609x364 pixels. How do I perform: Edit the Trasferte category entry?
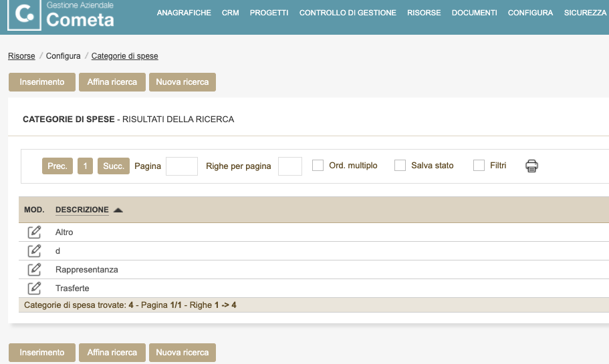tap(34, 289)
